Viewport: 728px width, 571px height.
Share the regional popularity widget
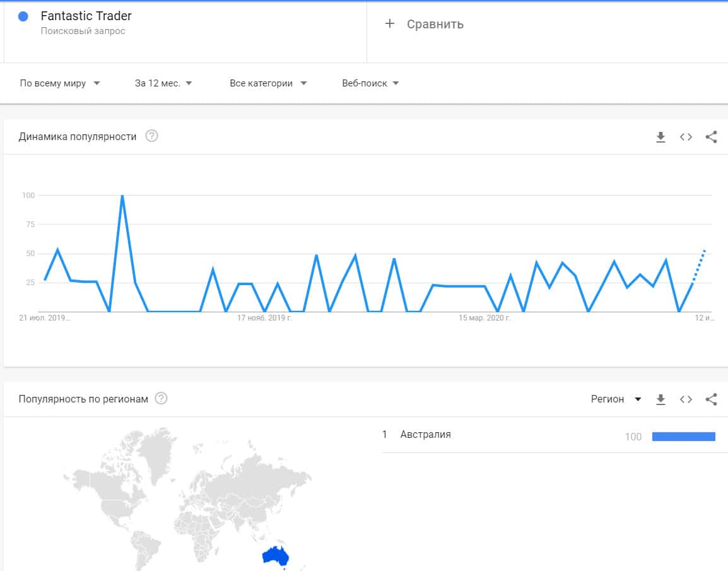click(x=711, y=399)
